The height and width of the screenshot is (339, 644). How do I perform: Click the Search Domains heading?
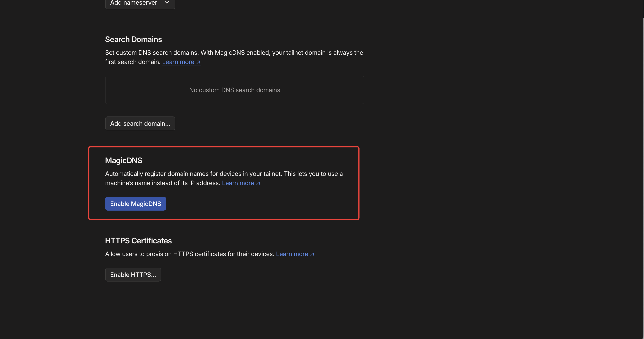(134, 39)
